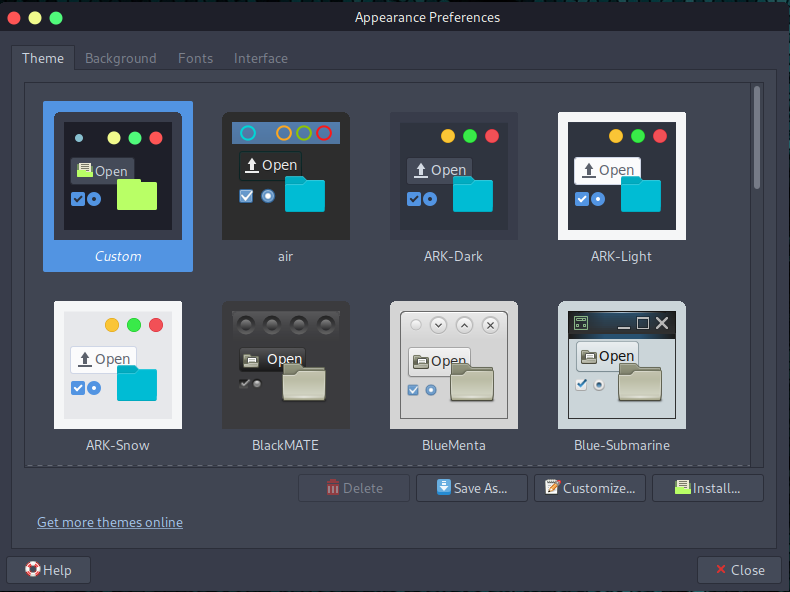Click the green maximize window dot

coord(56,18)
